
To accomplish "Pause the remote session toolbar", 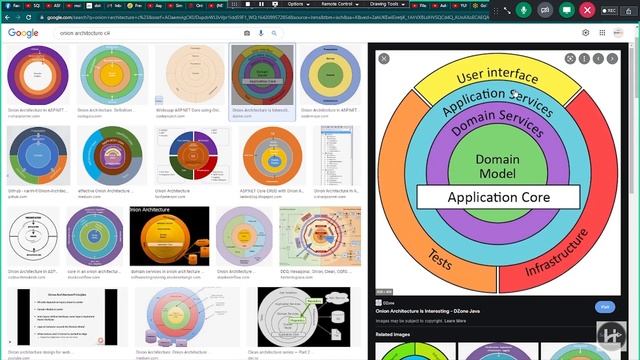I will 261,4.
